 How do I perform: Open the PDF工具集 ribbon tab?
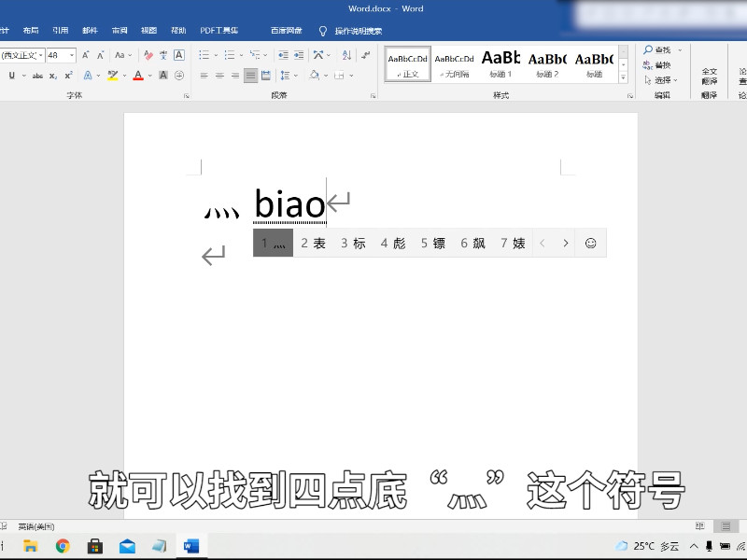coord(219,31)
